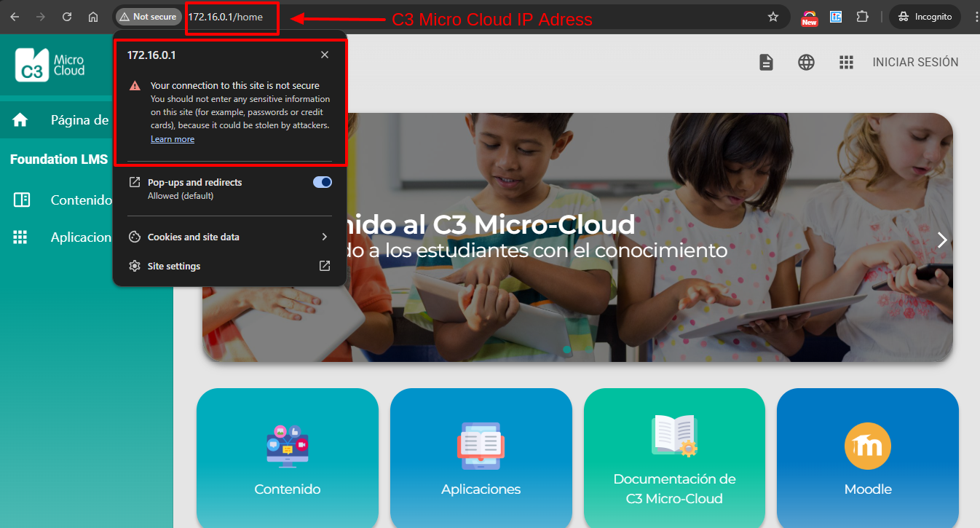Open the extension with New badge
The image size is (980, 528).
click(809, 17)
